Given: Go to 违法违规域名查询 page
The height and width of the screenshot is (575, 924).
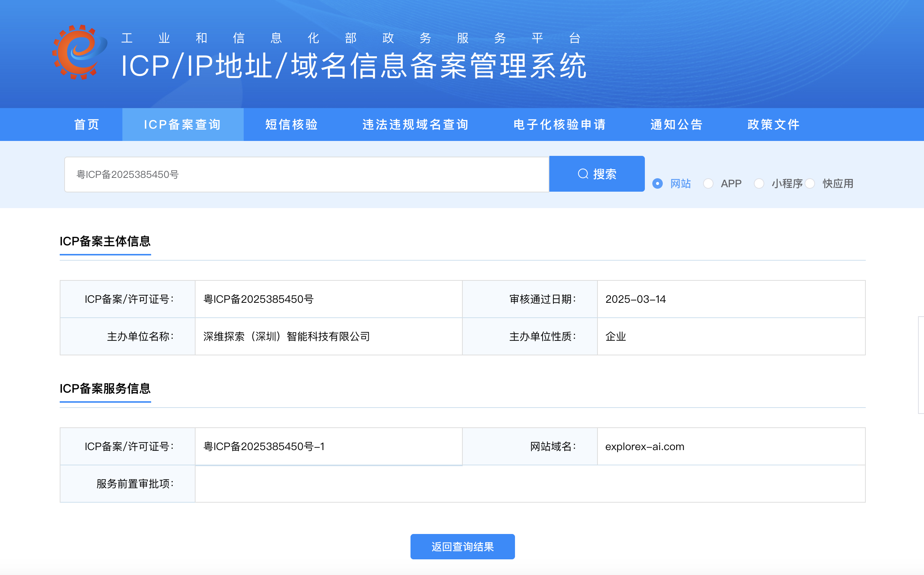Looking at the screenshot, I should pyautogui.click(x=415, y=125).
